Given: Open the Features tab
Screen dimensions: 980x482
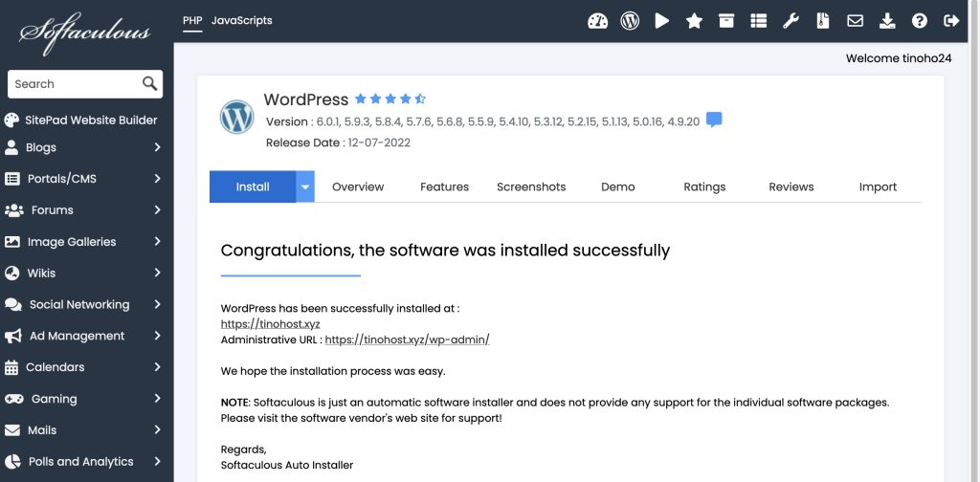Looking at the screenshot, I should [x=444, y=186].
